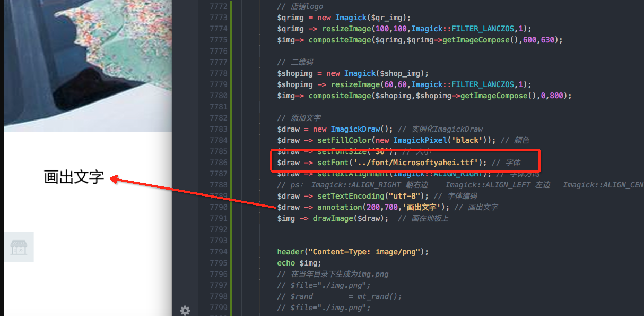Image resolution: width=644 pixels, height=316 pixels.
Task: Click the setFont Microsoftyahei.ttf code line
Action: click(x=382, y=163)
